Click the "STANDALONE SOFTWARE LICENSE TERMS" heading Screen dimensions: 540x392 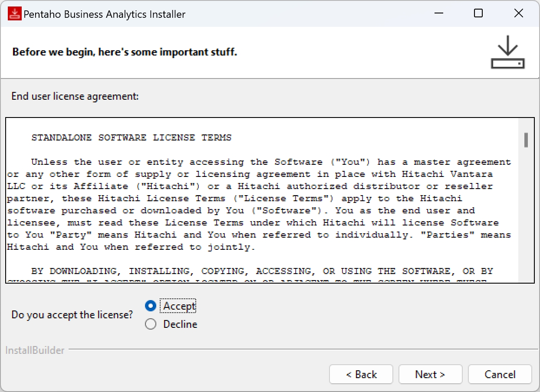pyautogui.click(x=131, y=137)
